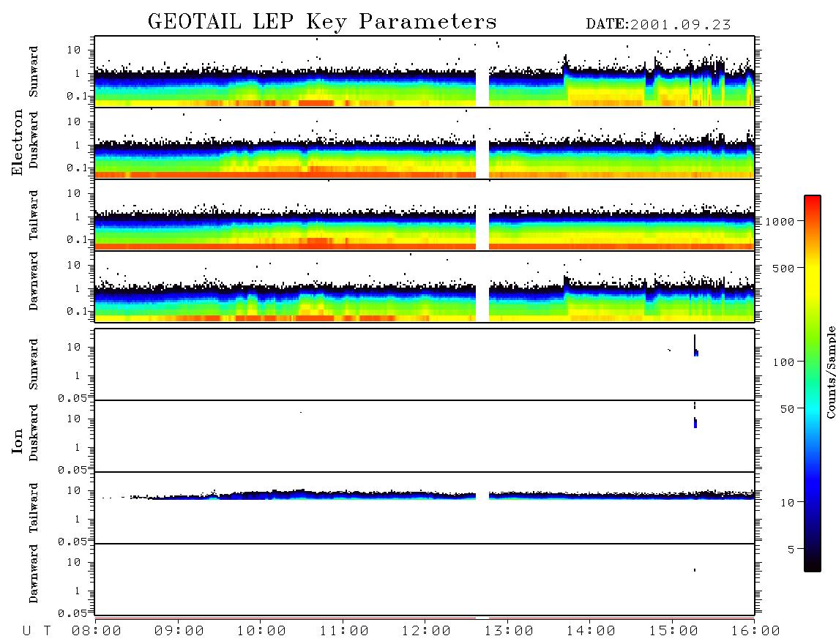Click the Electron Dawnward spectrogram panel
Viewport: 836px width, 644px height.
click(425, 286)
